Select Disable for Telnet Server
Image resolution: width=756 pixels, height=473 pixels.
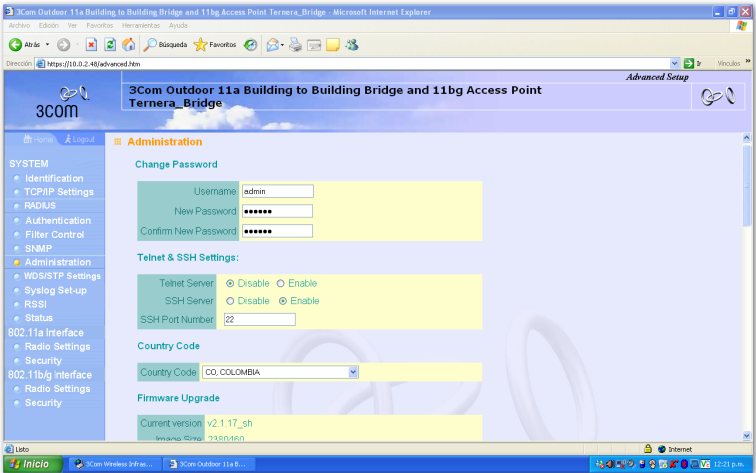pyautogui.click(x=231, y=283)
